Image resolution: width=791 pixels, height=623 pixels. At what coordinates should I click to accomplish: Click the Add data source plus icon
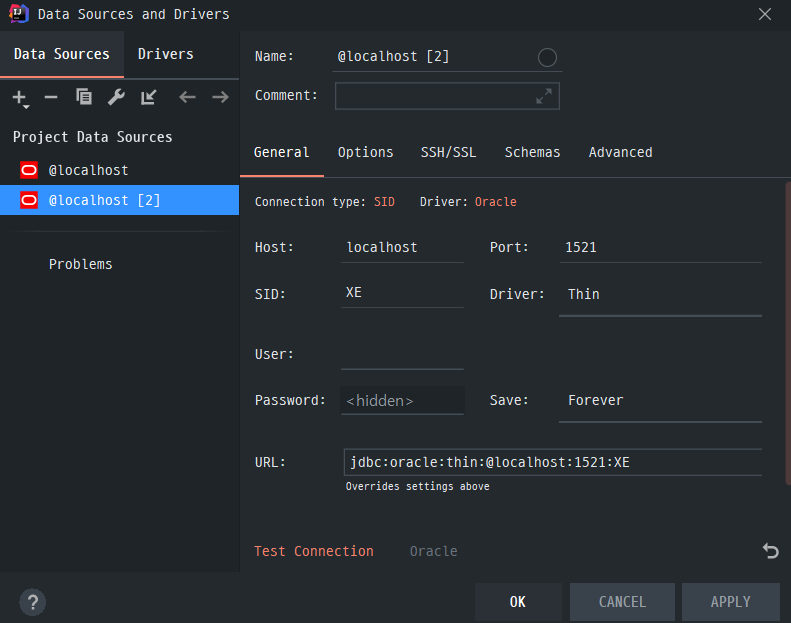pos(20,98)
